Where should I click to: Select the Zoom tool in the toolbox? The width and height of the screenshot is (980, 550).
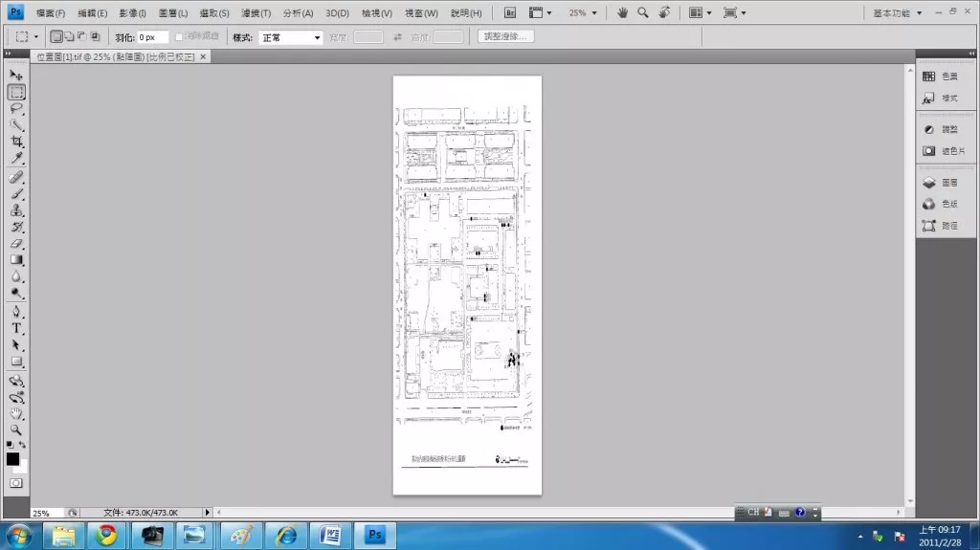(16, 430)
